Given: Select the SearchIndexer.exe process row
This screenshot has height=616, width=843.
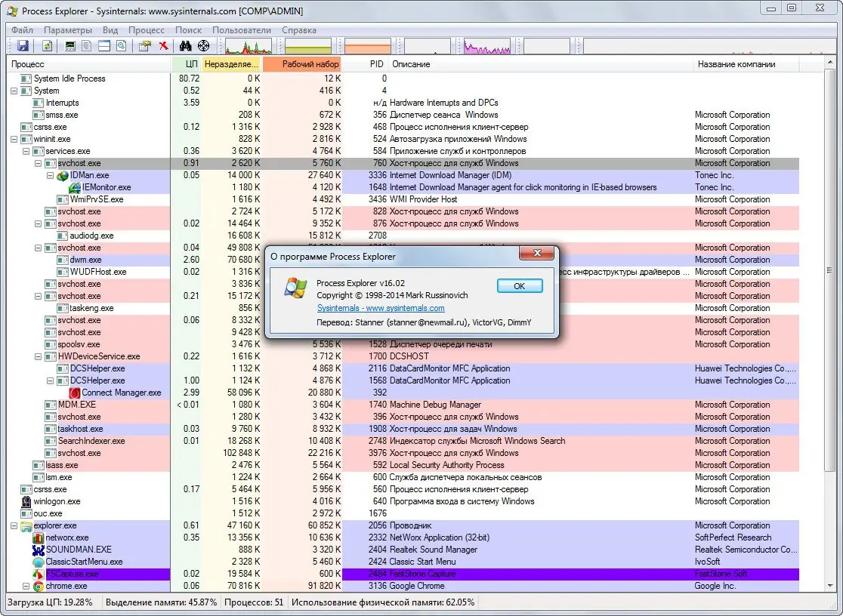Looking at the screenshot, I should coord(403,441).
